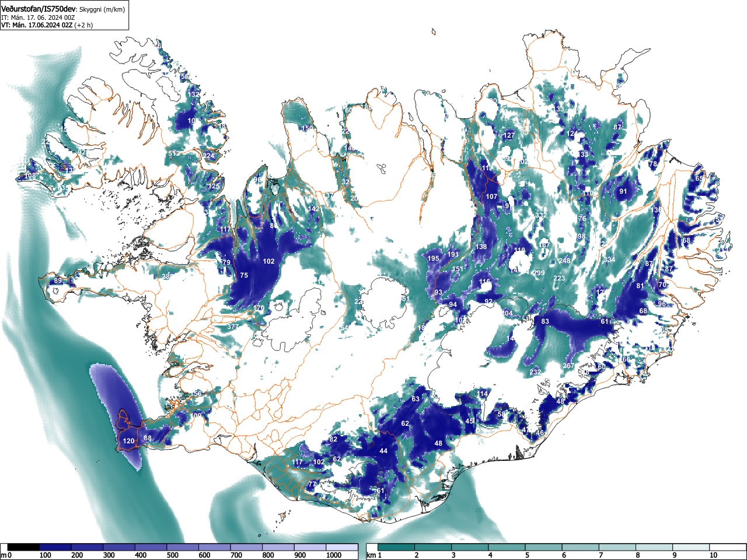747x560 pixels.
Task: Click map value '267' in the southeast
Action: [x=568, y=366]
